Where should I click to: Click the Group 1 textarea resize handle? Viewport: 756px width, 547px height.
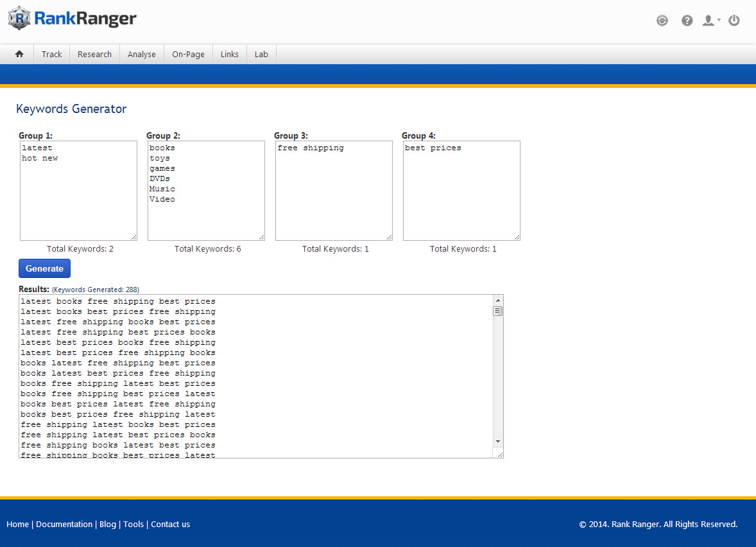pyautogui.click(x=134, y=237)
